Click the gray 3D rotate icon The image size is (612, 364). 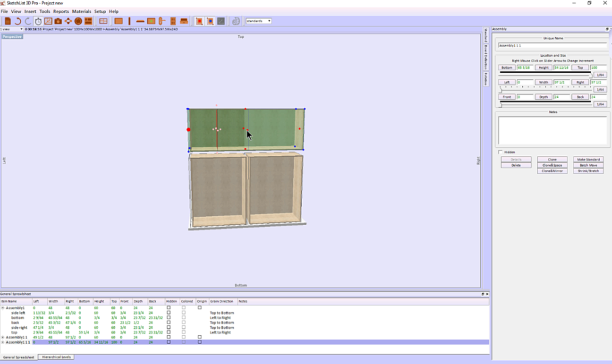point(236,21)
